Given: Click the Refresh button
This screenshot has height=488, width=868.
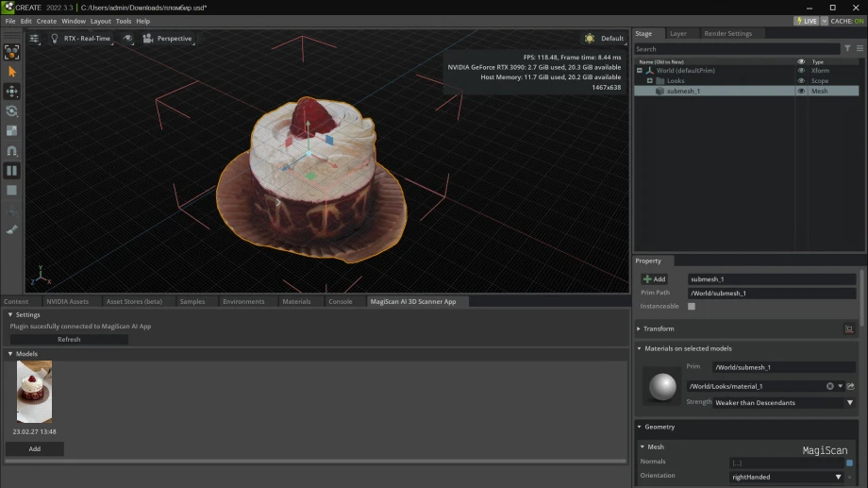Looking at the screenshot, I should [69, 340].
